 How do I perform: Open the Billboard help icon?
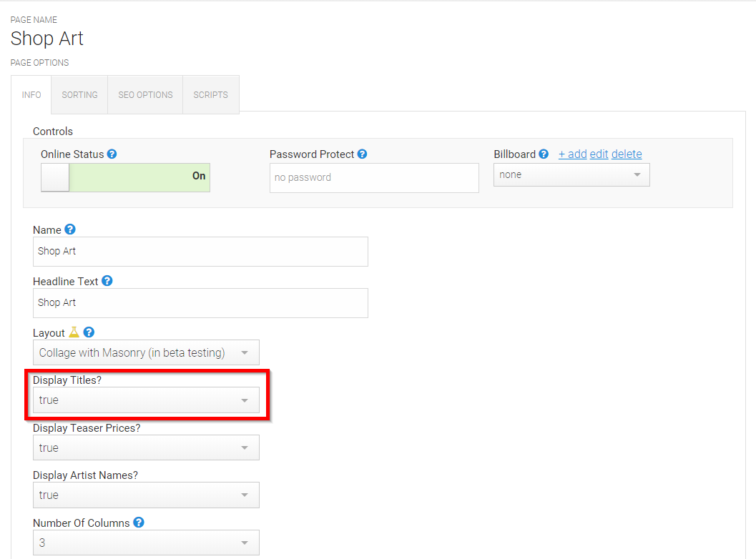pos(544,154)
